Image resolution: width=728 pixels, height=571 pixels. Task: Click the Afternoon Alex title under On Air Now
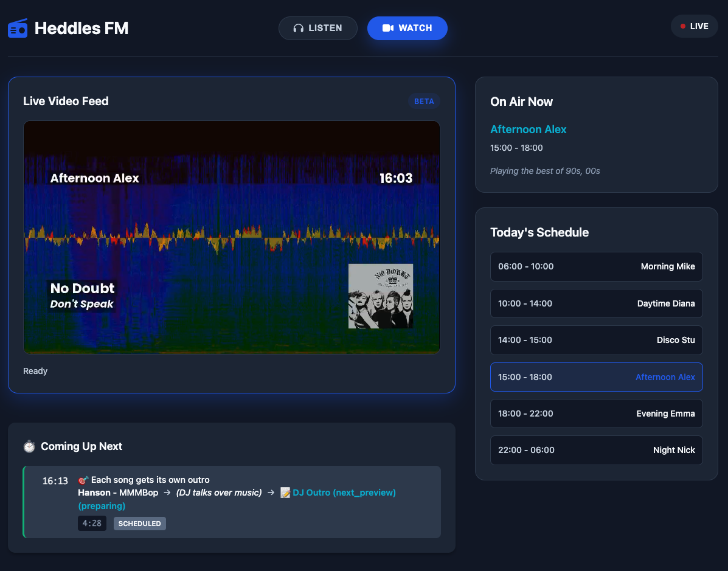[x=528, y=130]
